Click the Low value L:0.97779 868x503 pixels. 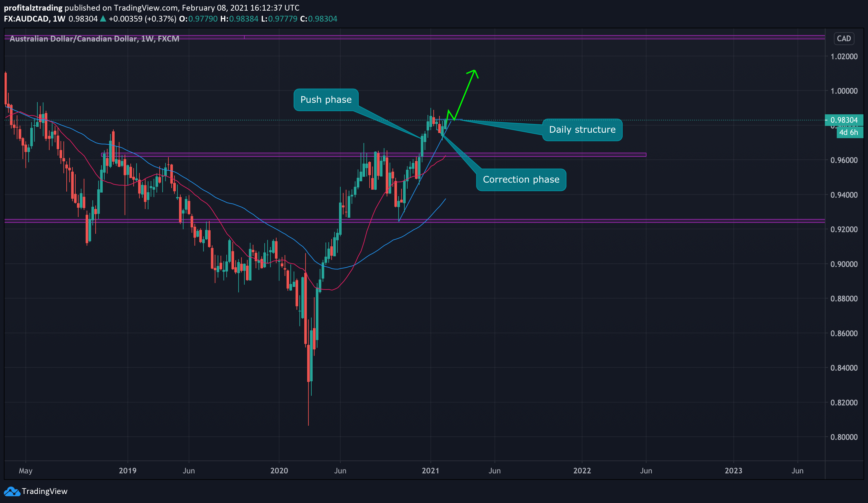click(x=279, y=19)
